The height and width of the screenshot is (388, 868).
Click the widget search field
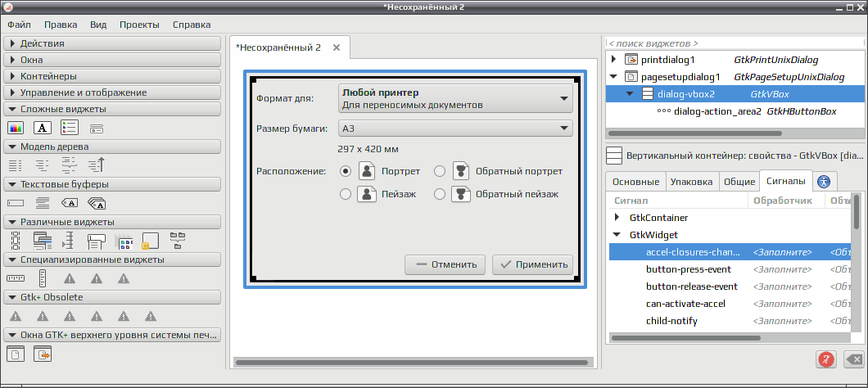pos(735,43)
